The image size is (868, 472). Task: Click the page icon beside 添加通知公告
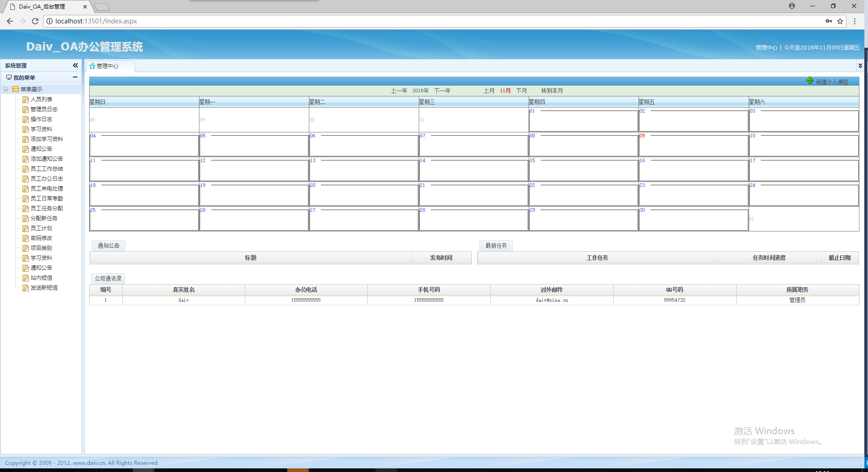point(26,159)
